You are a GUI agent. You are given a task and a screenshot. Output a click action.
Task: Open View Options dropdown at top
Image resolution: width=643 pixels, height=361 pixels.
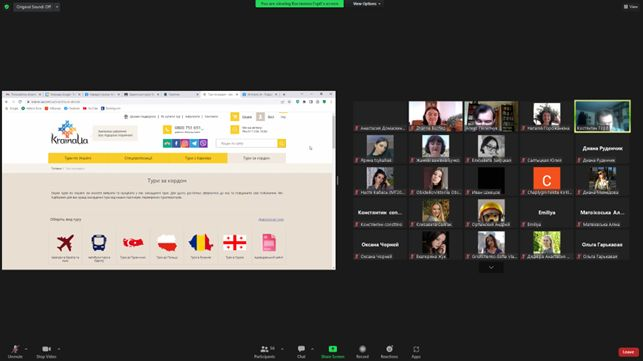point(367,4)
